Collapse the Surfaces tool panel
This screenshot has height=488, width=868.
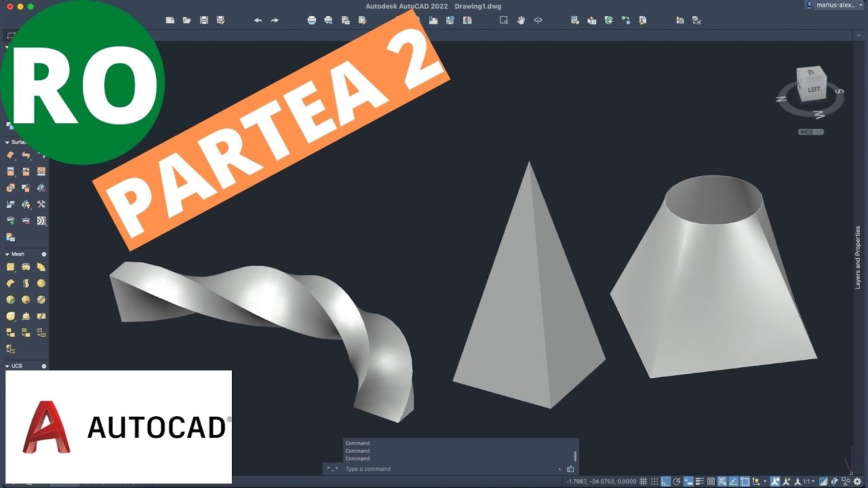[x=7, y=142]
